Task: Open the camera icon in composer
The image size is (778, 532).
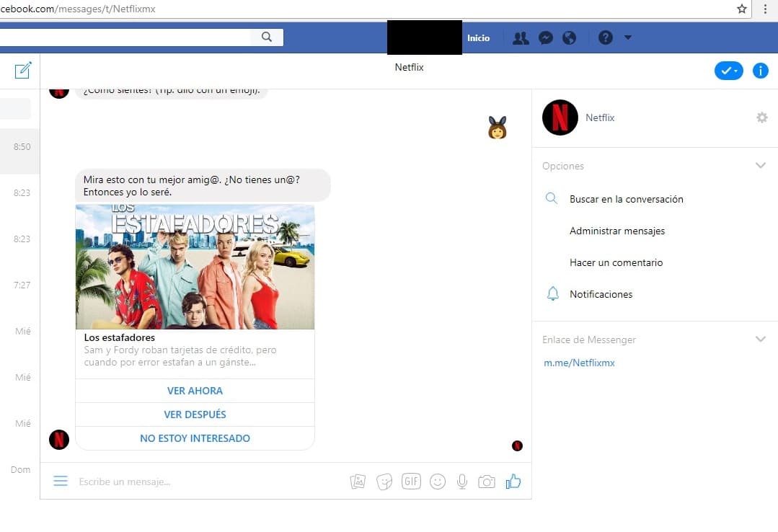Action: pos(487,482)
